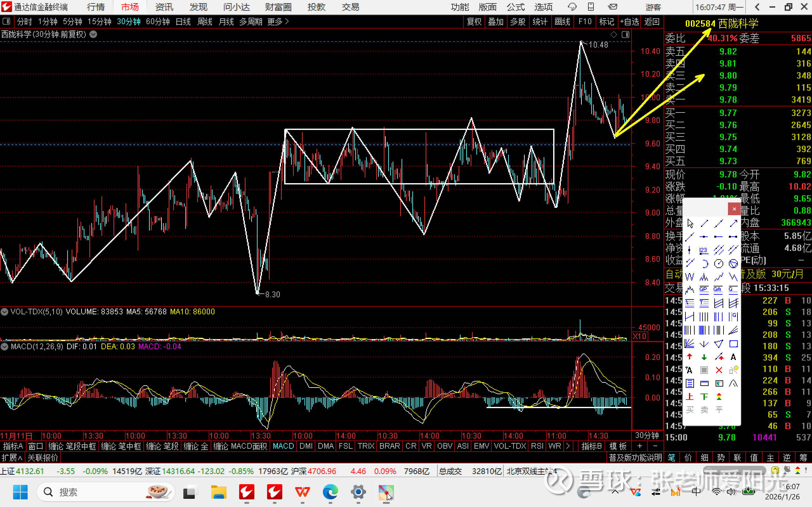This screenshot has width=812, height=507.
Task: Toggle the left sidebar panel icon
Action: pos(6,22)
